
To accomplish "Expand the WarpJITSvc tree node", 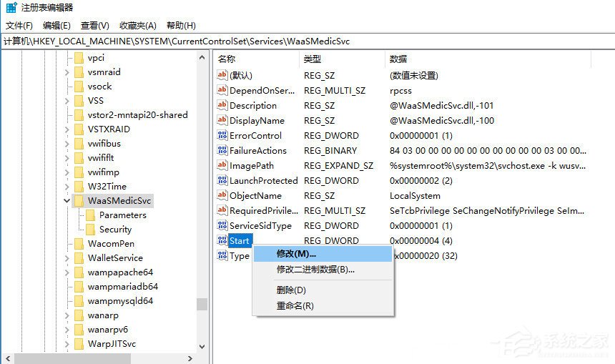I will tap(67, 345).
